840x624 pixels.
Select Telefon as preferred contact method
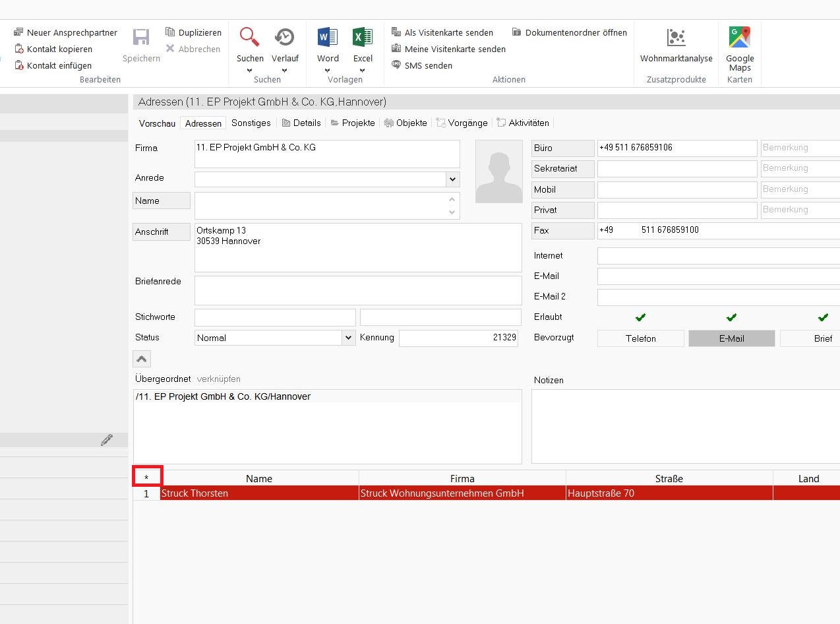click(640, 338)
